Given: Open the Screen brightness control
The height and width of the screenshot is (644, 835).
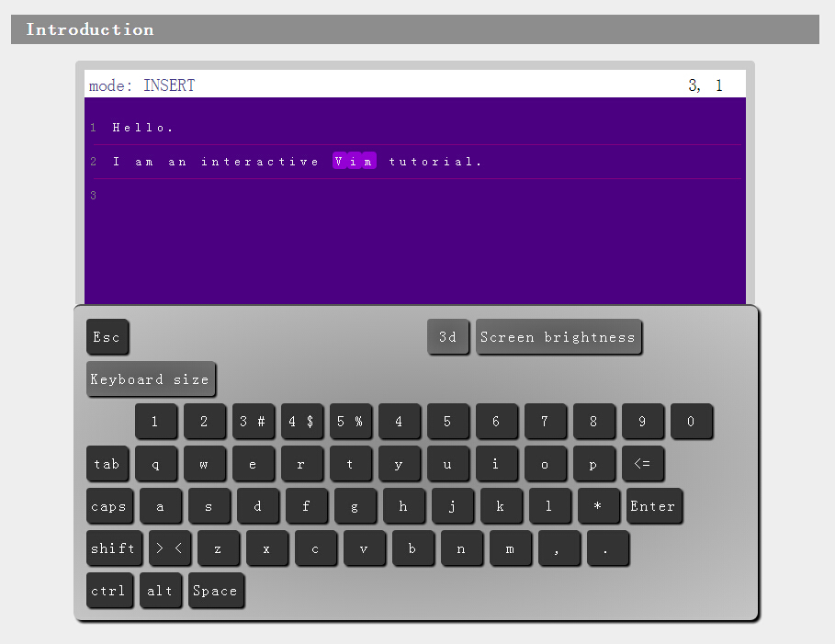Looking at the screenshot, I should (x=559, y=337).
